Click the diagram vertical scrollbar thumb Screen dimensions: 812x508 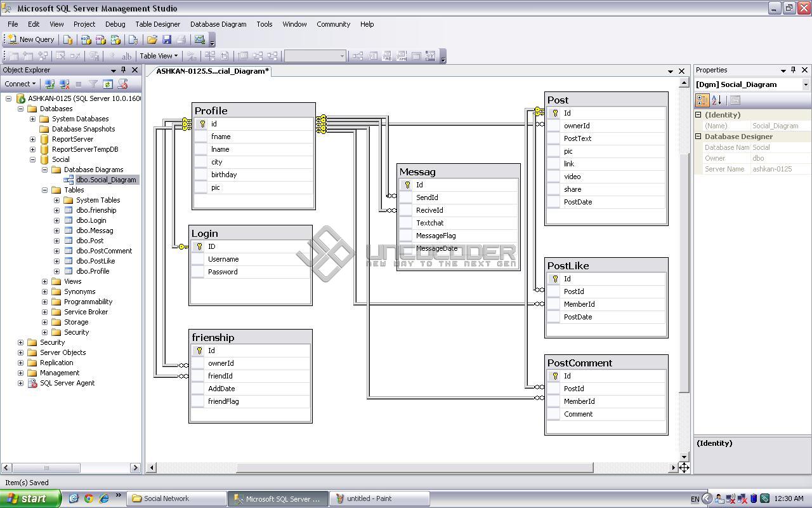tap(684, 273)
